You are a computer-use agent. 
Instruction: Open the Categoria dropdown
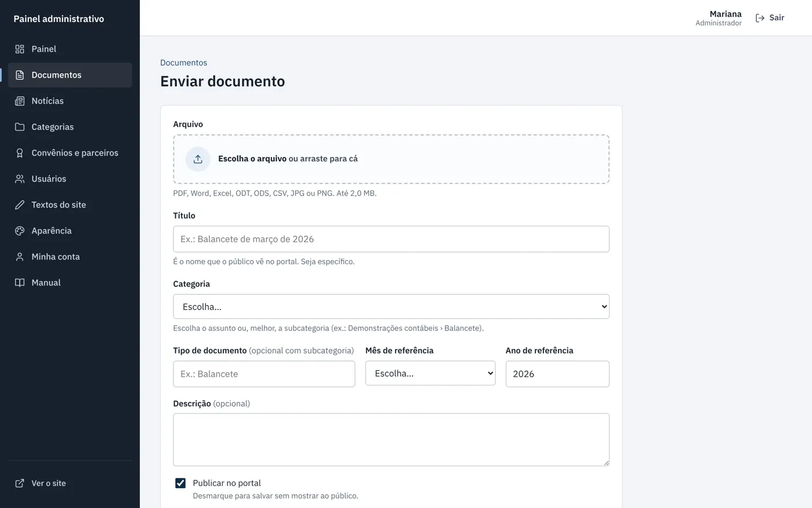(x=391, y=307)
